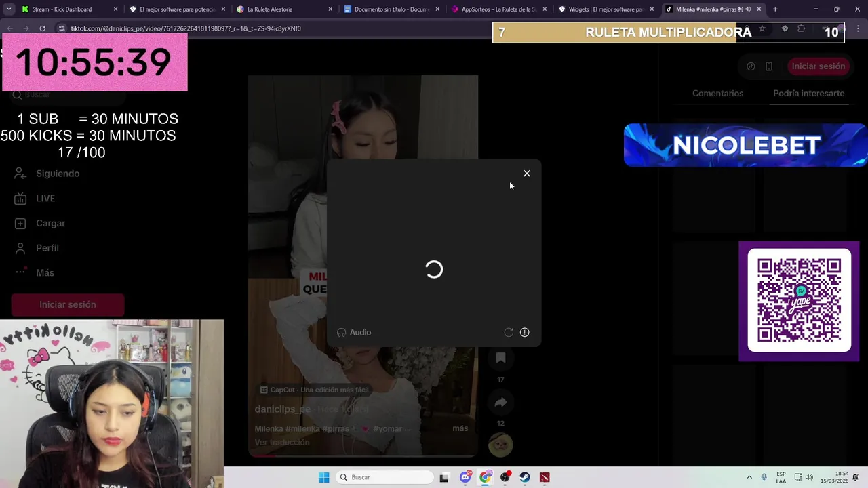This screenshot has height=488, width=868.
Task: Open Windows Start menu
Action: (x=324, y=477)
